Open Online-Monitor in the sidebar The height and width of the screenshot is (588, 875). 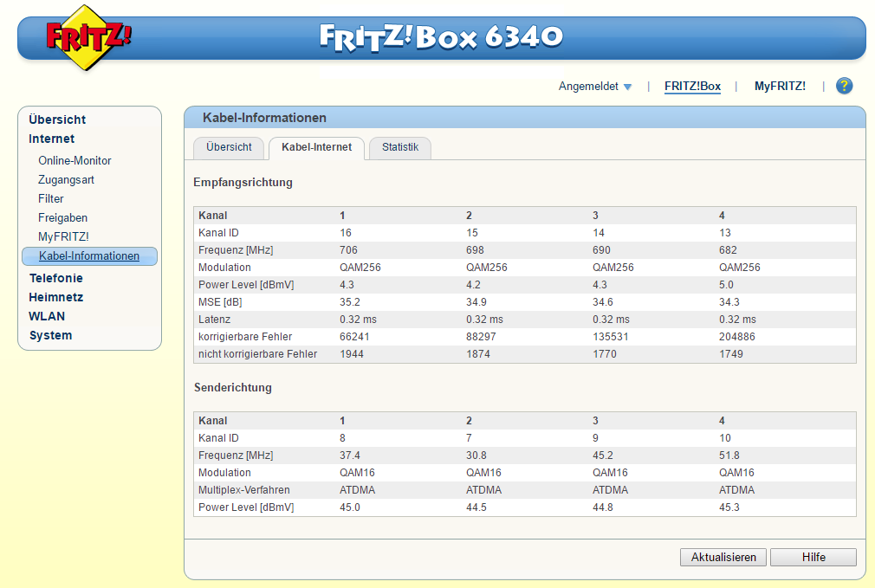[x=75, y=161]
